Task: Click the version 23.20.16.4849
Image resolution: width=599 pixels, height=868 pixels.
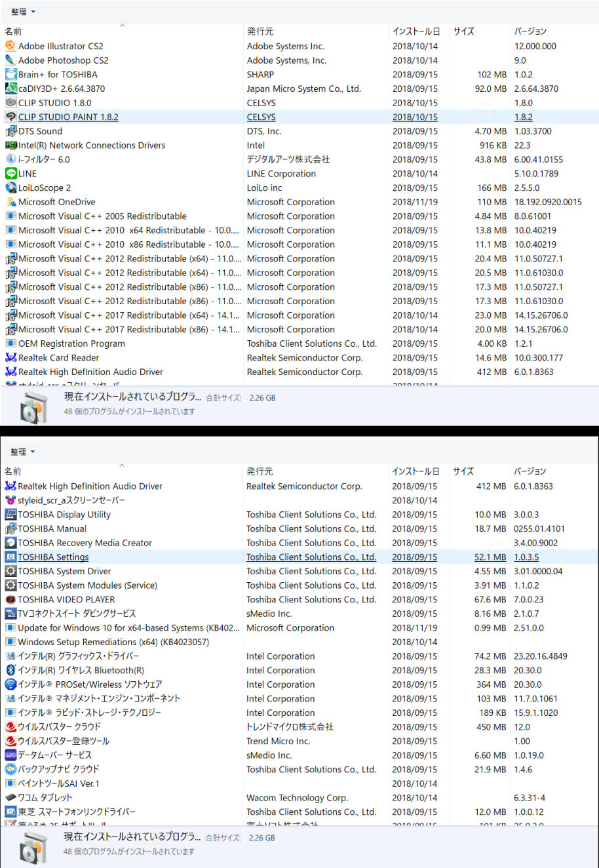Action: pyautogui.click(x=541, y=656)
